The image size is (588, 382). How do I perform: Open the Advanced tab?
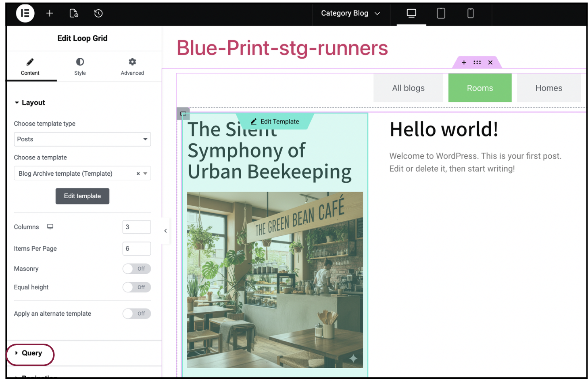point(132,67)
